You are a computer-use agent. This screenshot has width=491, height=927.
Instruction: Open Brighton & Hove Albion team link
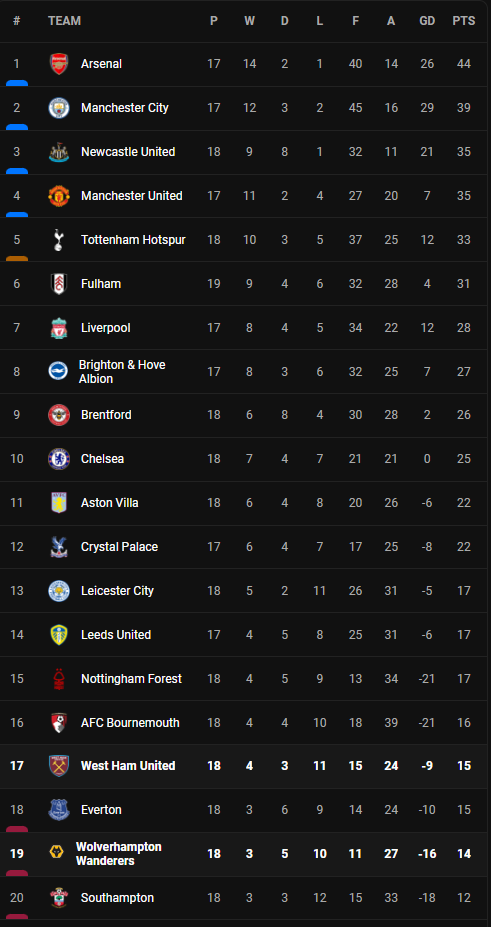pyautogui.click(x=122, y=372)
